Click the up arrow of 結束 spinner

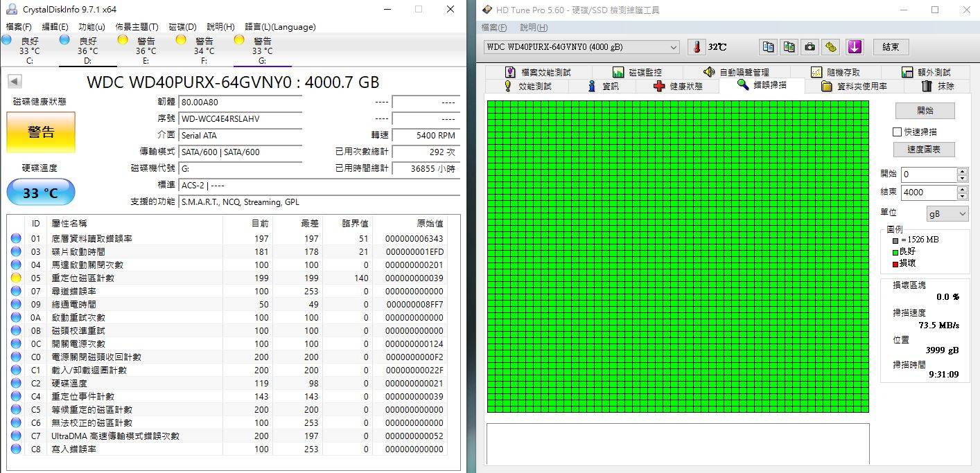tap(962, 188)
